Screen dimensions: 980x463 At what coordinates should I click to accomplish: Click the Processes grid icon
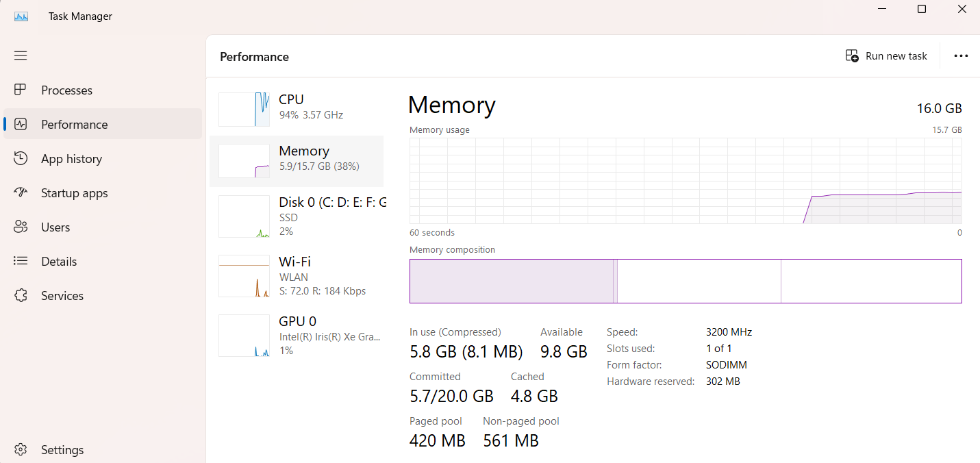[x=21, y=90]
